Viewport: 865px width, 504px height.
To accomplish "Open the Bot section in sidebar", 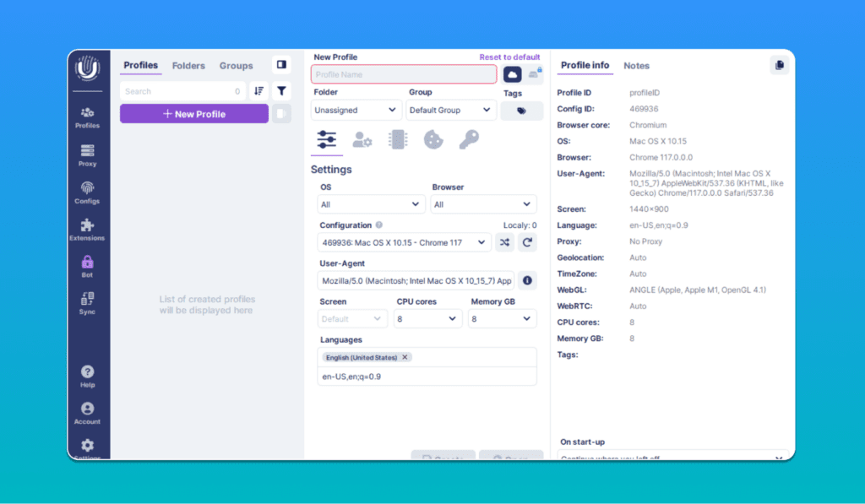I will (87, 266).
